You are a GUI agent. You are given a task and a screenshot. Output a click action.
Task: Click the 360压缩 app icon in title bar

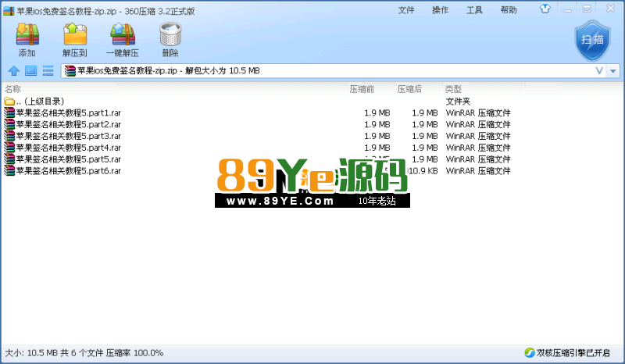tap(9, 11)
